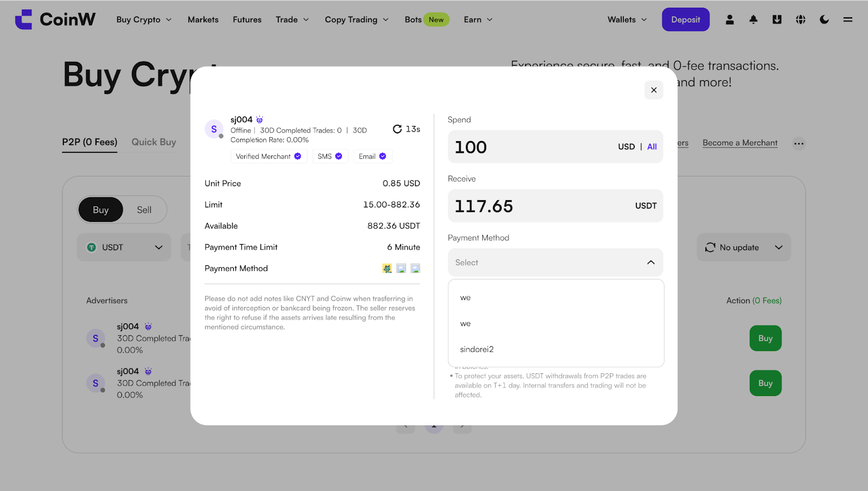
Task: Expand the Buy Crypto menu
Action: pos(144,20)
